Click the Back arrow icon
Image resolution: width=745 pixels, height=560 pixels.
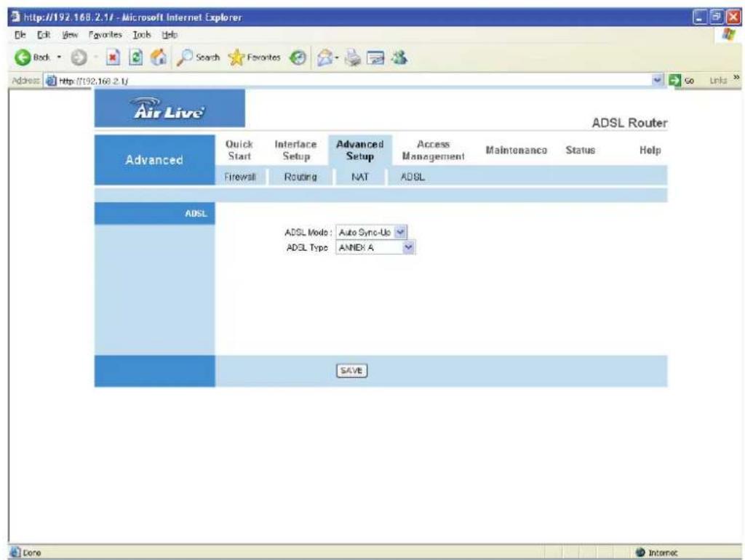coord(22,57)
